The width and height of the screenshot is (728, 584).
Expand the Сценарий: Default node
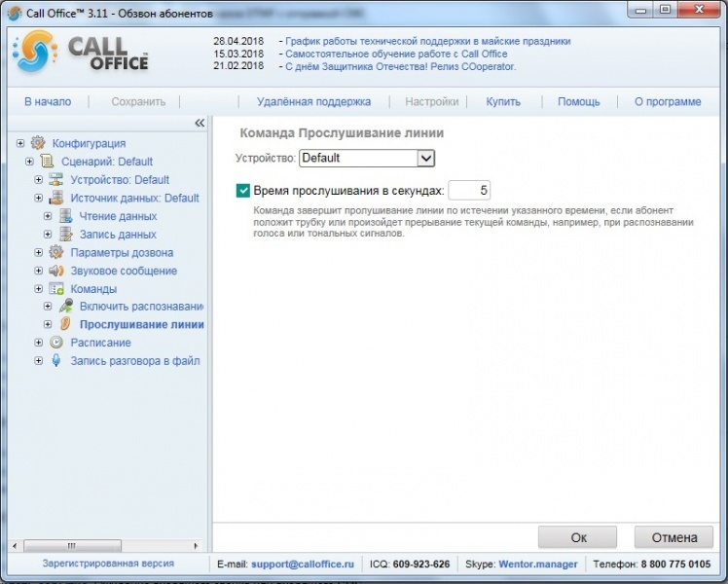[29, 162]
